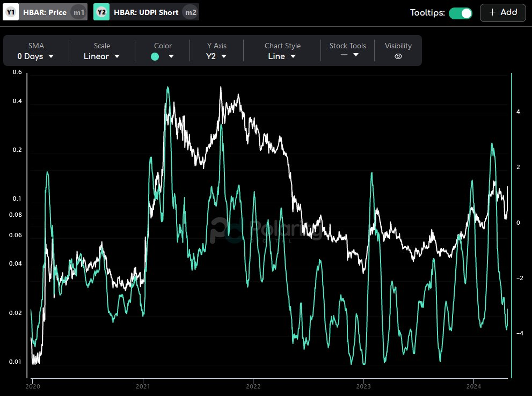The image size is (532, 396).
Task: Click the Y2 axis badge icon
Action: (101, 12)
